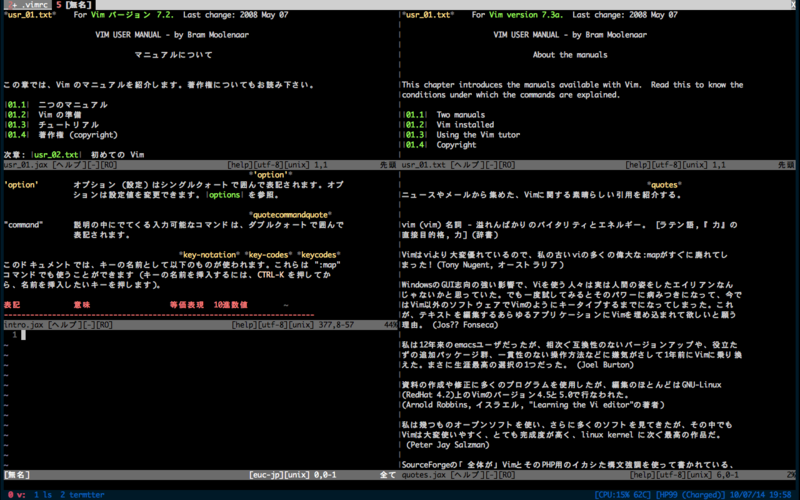Image resolution: width=800 pixels, height=500 pixels.
Task: Click the 377,8-57 cursor position indicator
Action: 336,324
